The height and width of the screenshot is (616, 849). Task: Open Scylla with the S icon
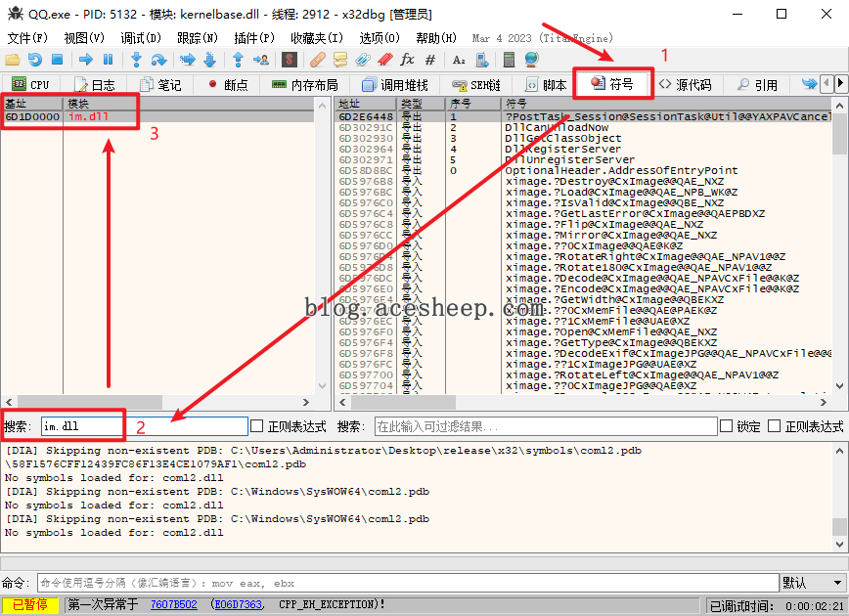click(290, 60)
